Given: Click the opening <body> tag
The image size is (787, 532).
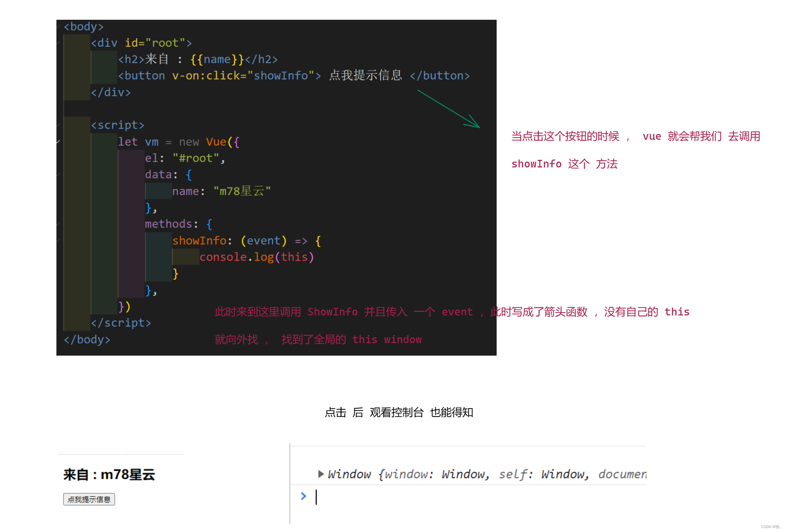Looking at the screenshot, I should pos(84,27).
